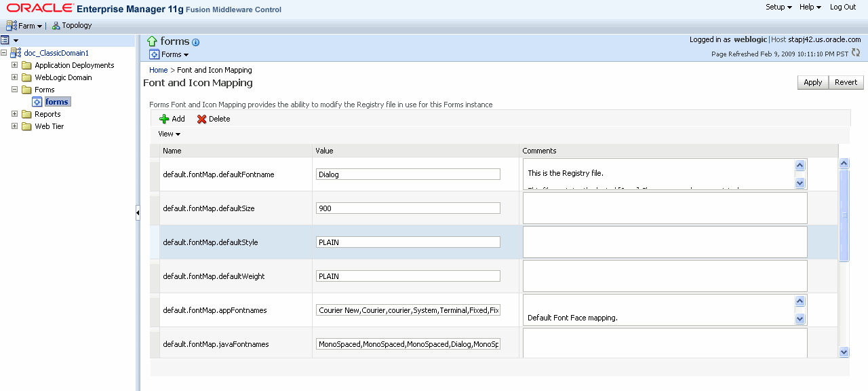Click the green up arrow icon
The height and width of the screenshot is (391, 868).
(x=153, y=41)
